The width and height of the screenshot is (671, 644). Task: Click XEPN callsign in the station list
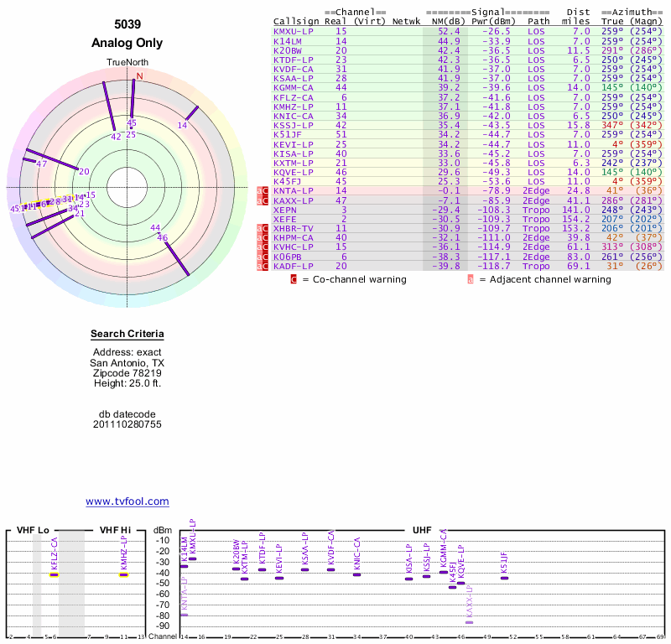(284, 210)
